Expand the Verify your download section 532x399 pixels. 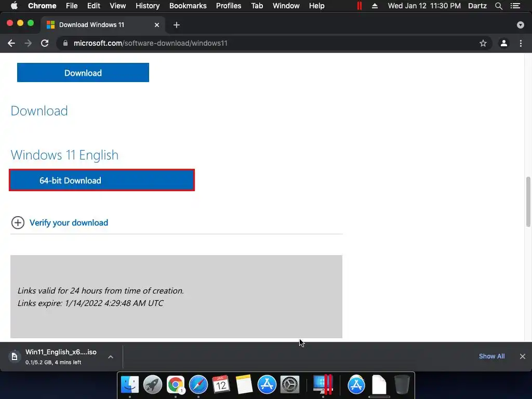(18, 222)
